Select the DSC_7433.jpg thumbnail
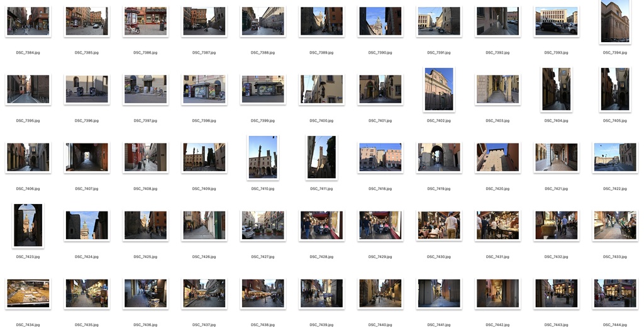Viewport: 644px width, 333px height. coord(615,225)
